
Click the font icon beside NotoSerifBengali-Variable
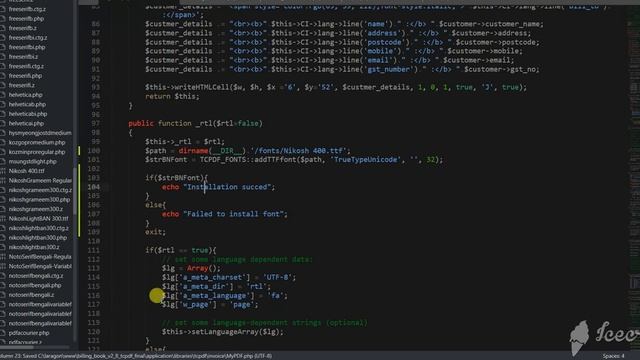coord(3,266)
